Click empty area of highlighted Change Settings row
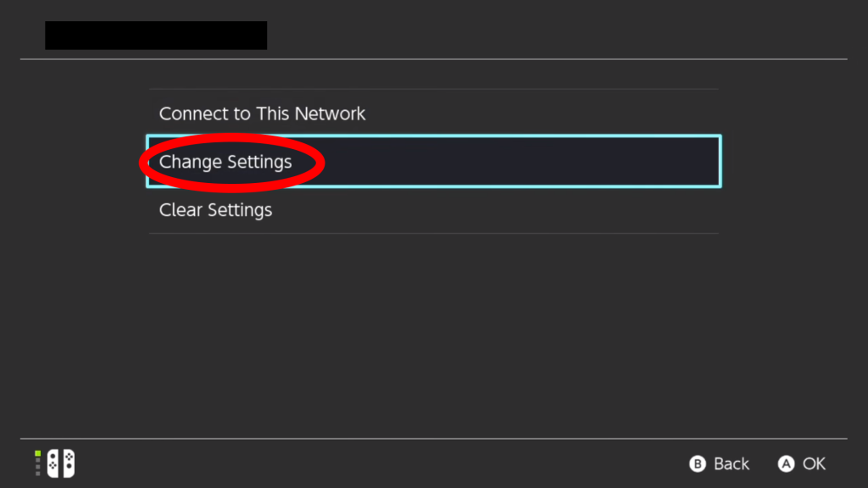The height and width of the screenshot is (488, 868). click(x=520, y=162)
